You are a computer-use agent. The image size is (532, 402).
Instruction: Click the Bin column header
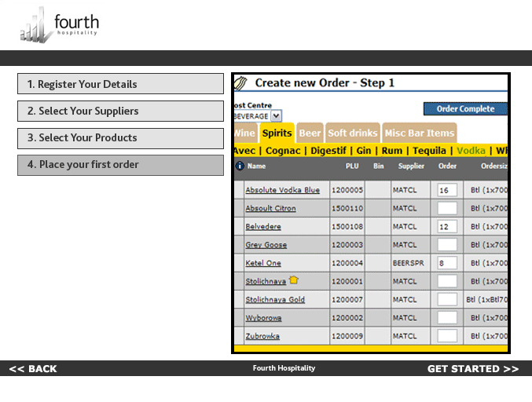[x=378, y=166]
